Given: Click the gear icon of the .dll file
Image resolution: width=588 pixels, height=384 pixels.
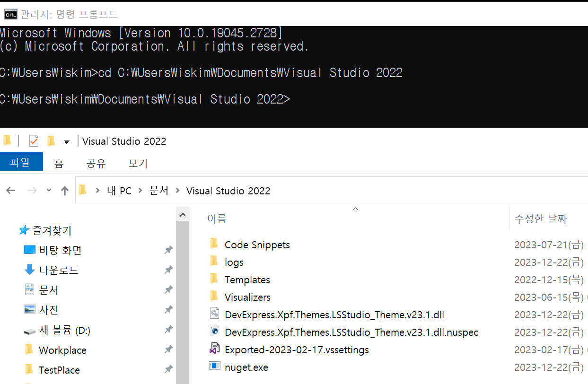Looking at the screenshot, I should (214, 314).
